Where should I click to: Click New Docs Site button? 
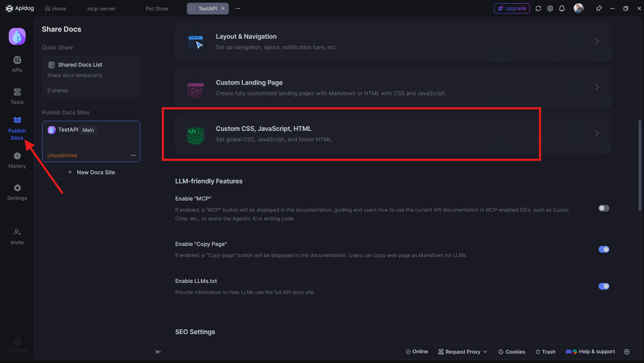click(91, 172)
